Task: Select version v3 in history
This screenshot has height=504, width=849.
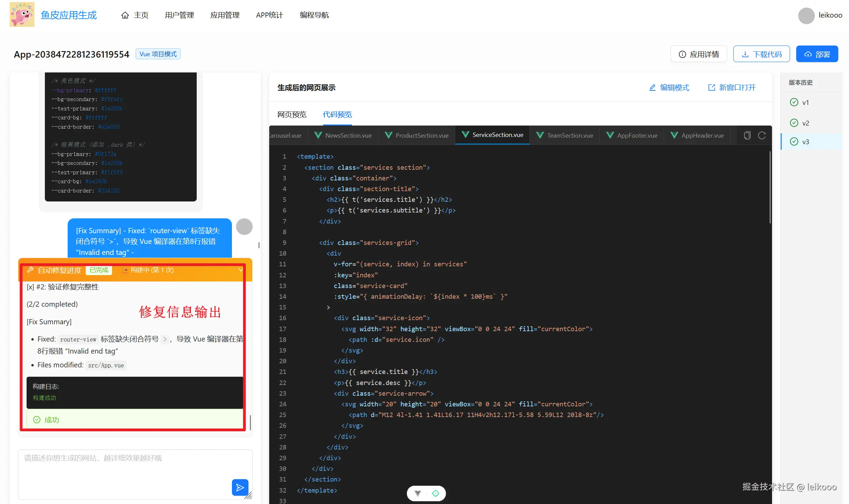Action: click(805, 142)
